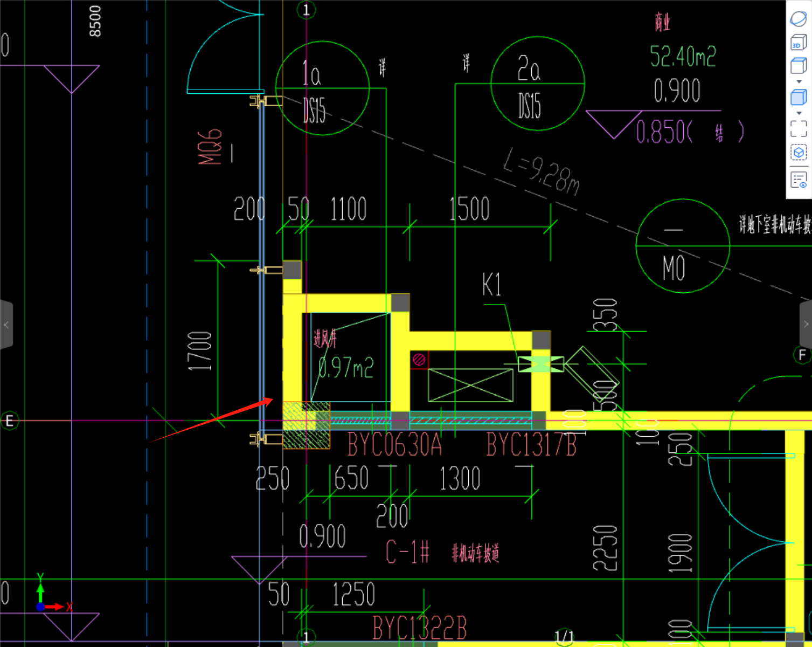Switch to 3D view mode
Viewport: 812px width, 647px height.
tap(799, 42)
